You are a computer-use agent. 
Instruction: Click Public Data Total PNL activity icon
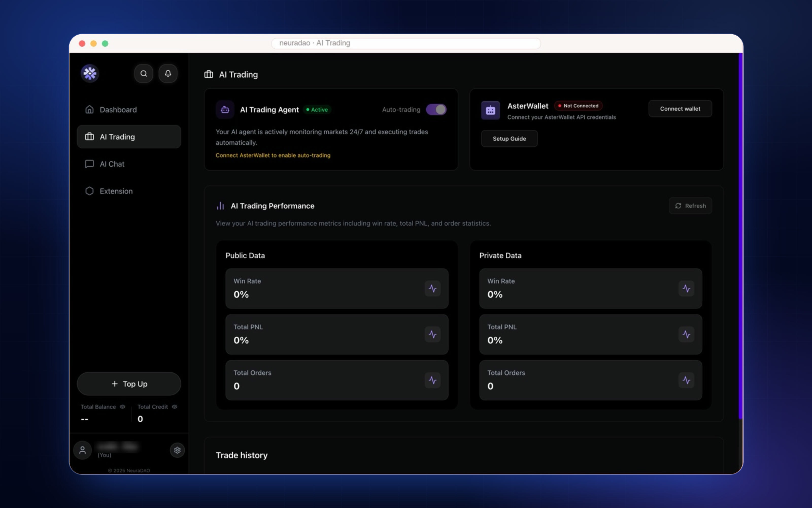432,334
